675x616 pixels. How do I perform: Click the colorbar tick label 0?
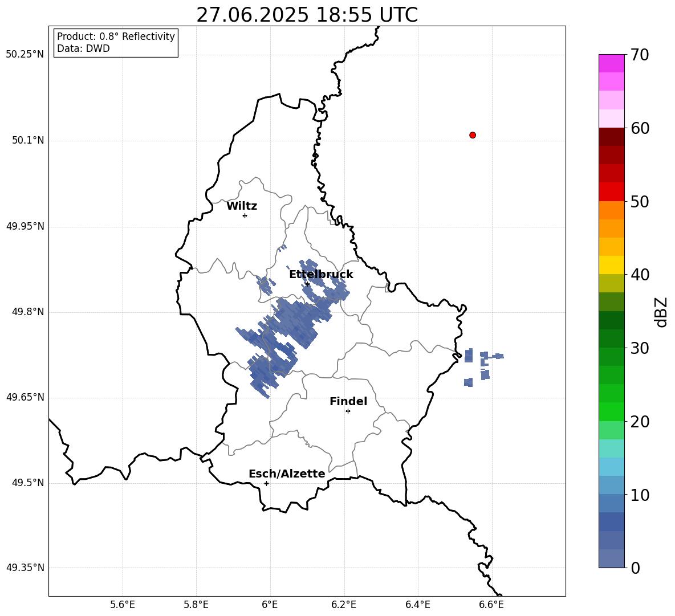point(636,568)
